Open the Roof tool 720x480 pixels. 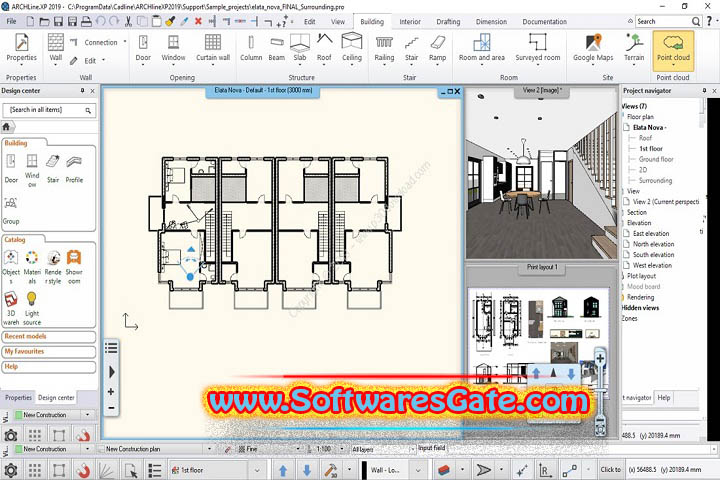pos(324,48)
